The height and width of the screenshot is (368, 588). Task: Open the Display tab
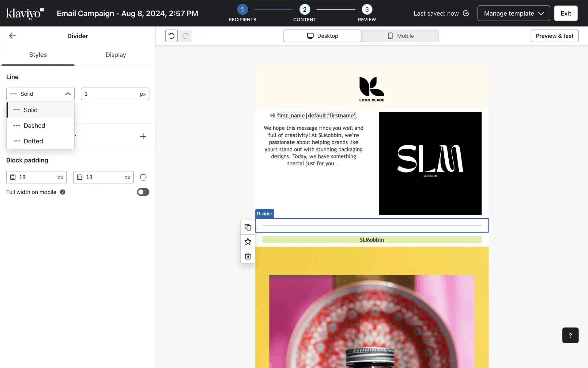pyautogui.click(x=115, y=55)
